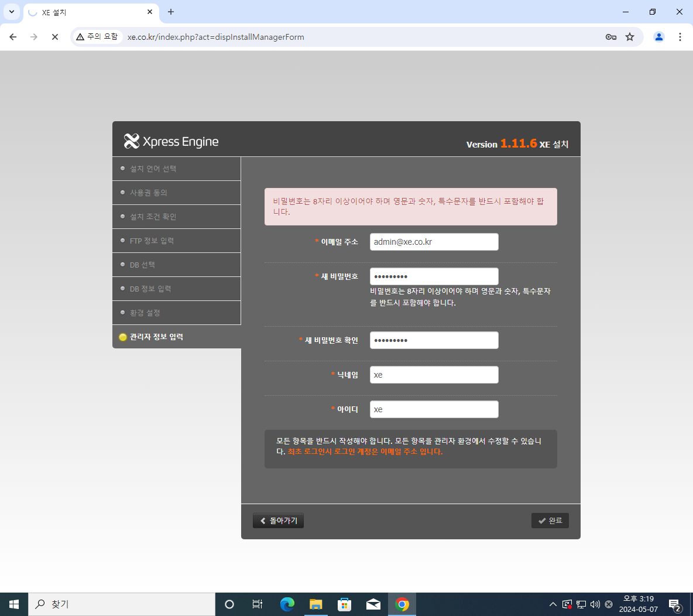Click the 주의 요함 security warning chip
The image size is (693, 616).
tap(97, 37)
